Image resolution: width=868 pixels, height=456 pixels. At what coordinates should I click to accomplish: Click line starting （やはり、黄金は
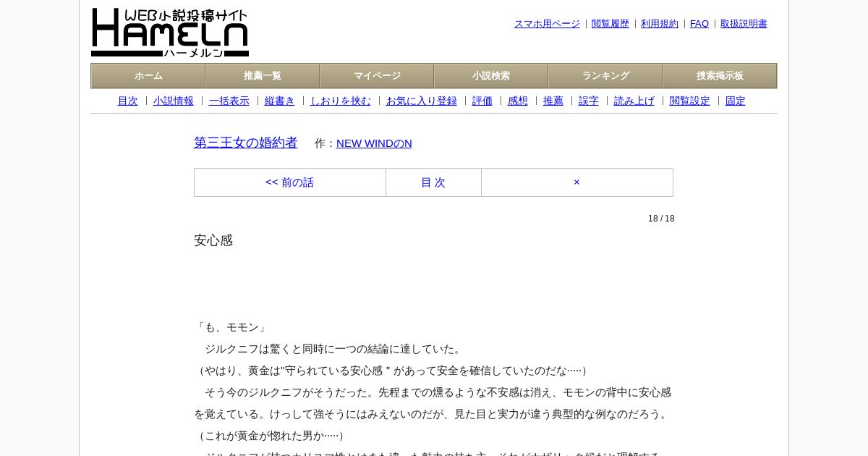pos(393,371)
